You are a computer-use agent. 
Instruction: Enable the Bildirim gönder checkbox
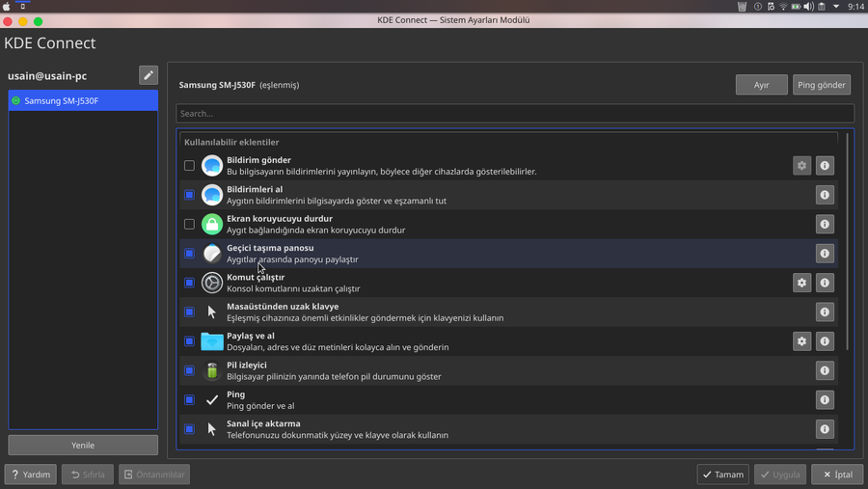click(x=189, y=166)
